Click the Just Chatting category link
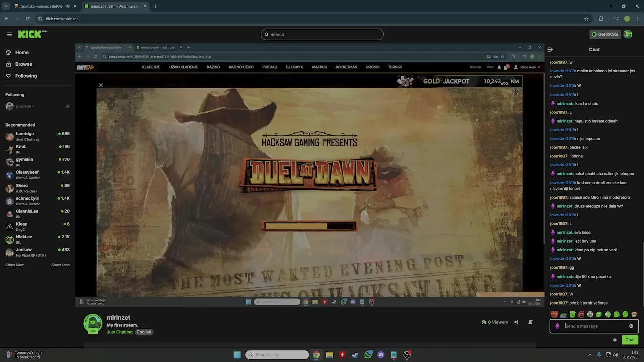Image resolution: width=644 pixels, height=362 pixels. pyautogui.click(x=120, y=332)
